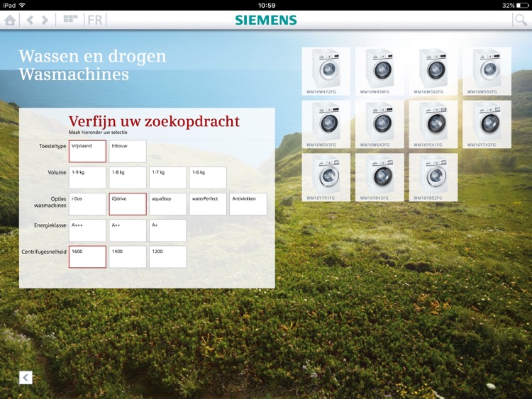Tap the battery indicator

[523, 6]
